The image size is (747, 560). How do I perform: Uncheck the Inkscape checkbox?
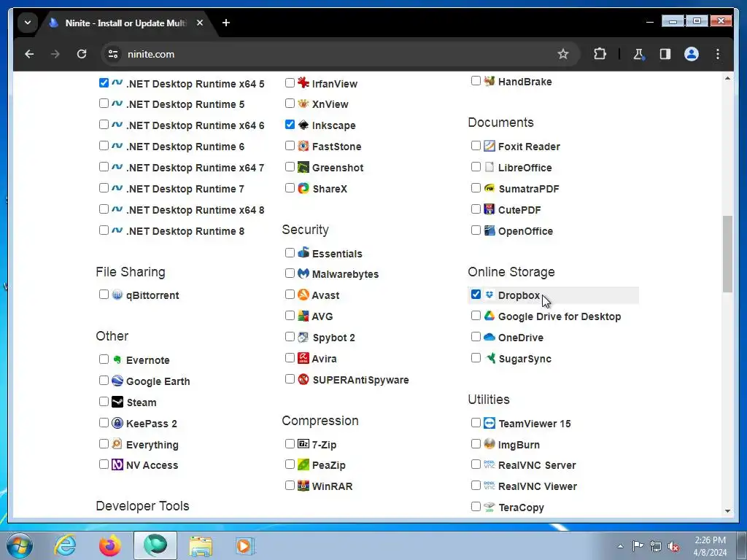tap(290, 124)
